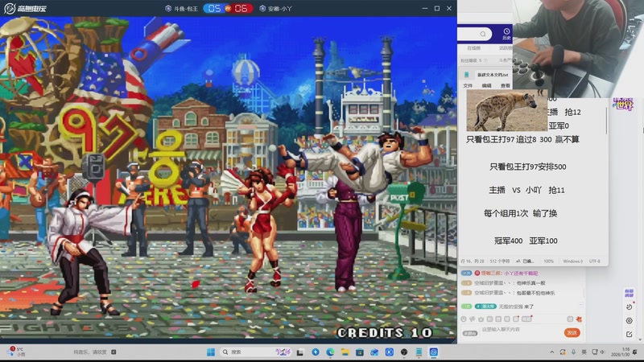This screenshot has width=644, height=362.
Task: Open notification bell in system tray
Action: (635, 352)
